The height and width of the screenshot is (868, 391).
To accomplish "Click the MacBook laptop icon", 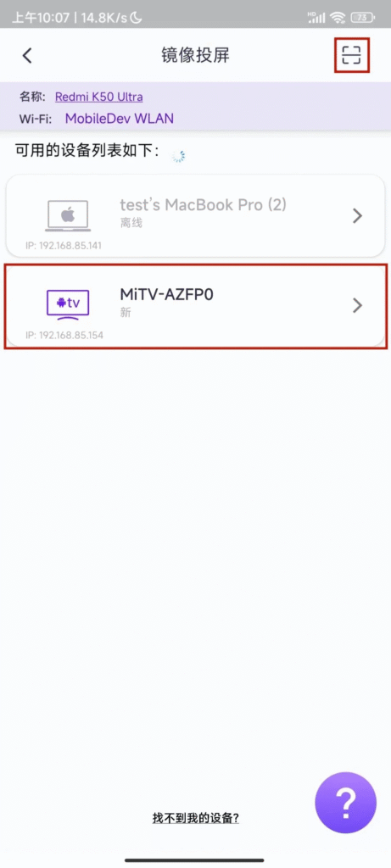I will (67, 216).
